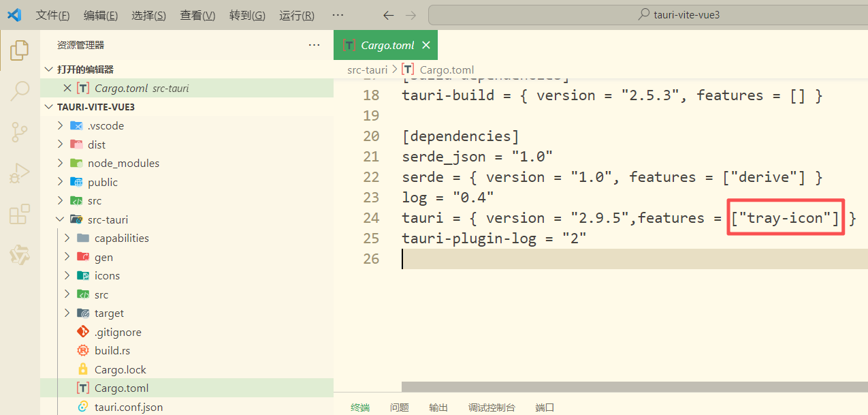Open the 运行(R) menu
The width and height of the screenshot is (868, 415).
click(297, 15)
